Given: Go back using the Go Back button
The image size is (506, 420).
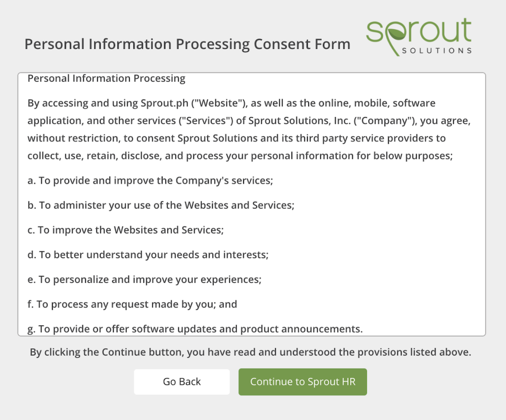Looking at the screenshot, I should pyautogui.click(x=182, y=382).
